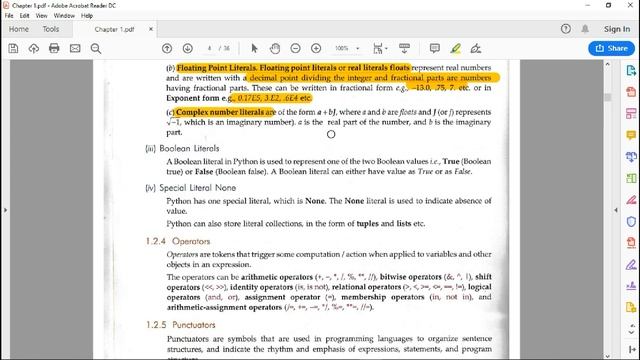The image size is (640, 360).
Task: Open Comment tool in right pane
Action: click(631, 135)
